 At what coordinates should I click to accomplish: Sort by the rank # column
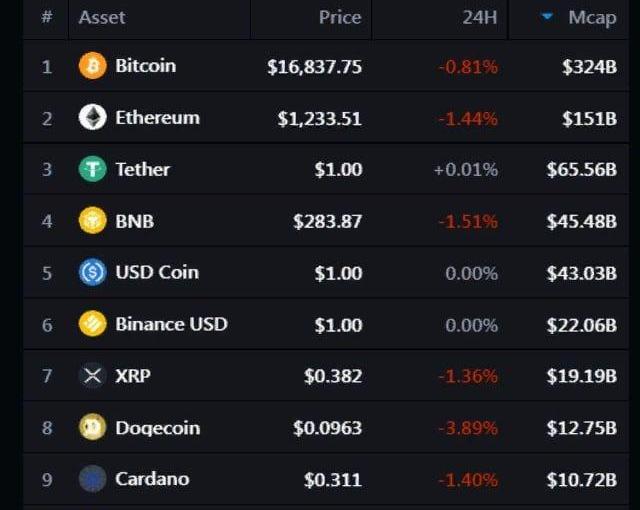47,17
